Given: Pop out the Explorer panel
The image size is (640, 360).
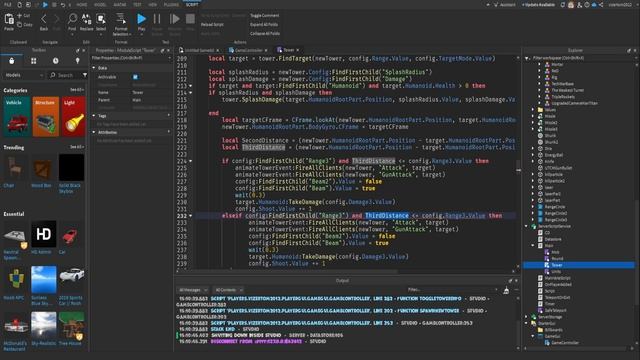Looking at the screenshot, I should 629,51.
